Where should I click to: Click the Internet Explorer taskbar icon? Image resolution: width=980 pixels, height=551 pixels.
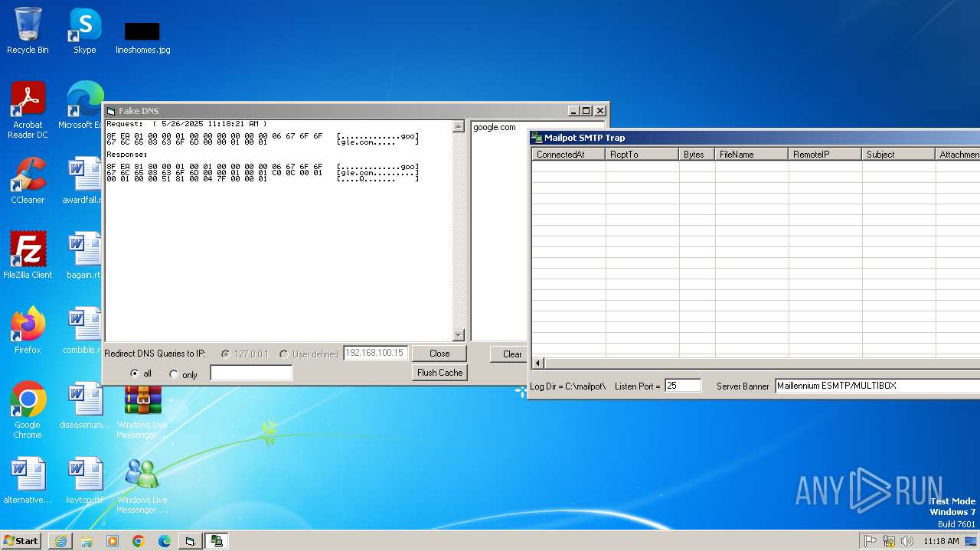coord(60,541)
